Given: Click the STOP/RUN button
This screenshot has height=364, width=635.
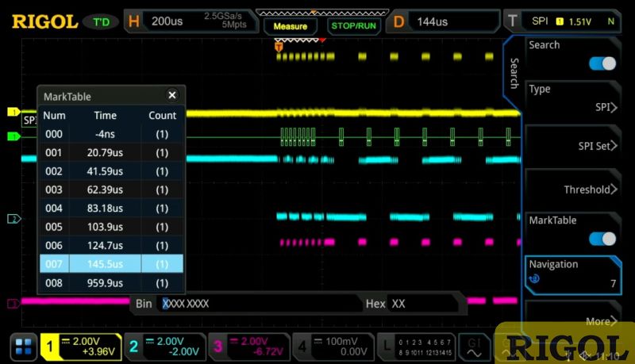Looking at the screenshot, I should click(x=353, y=26).
